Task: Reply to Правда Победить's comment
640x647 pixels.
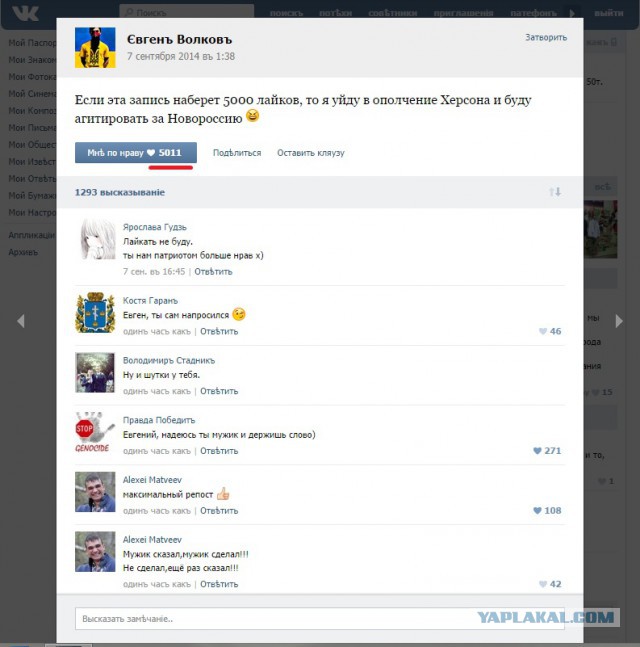Action: pyautogui.click(x=219, y=451)
